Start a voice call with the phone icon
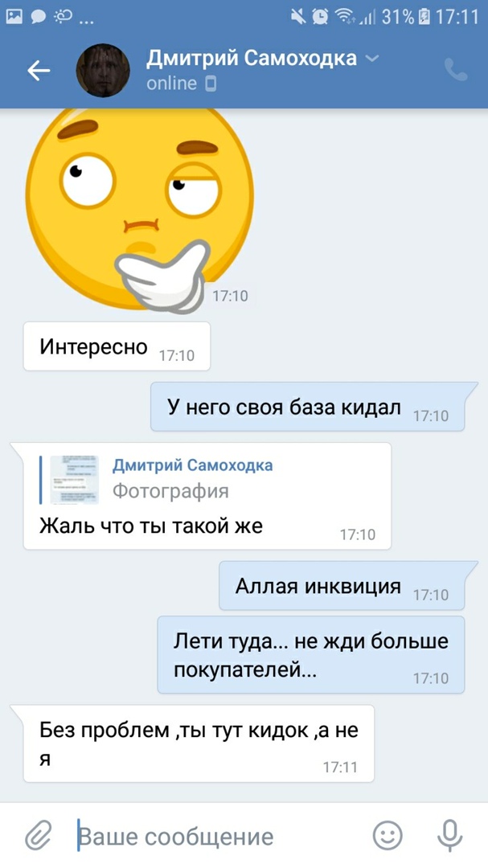This screenshot has width=488, height=868. pyautogui.click(x=456, y=70)
